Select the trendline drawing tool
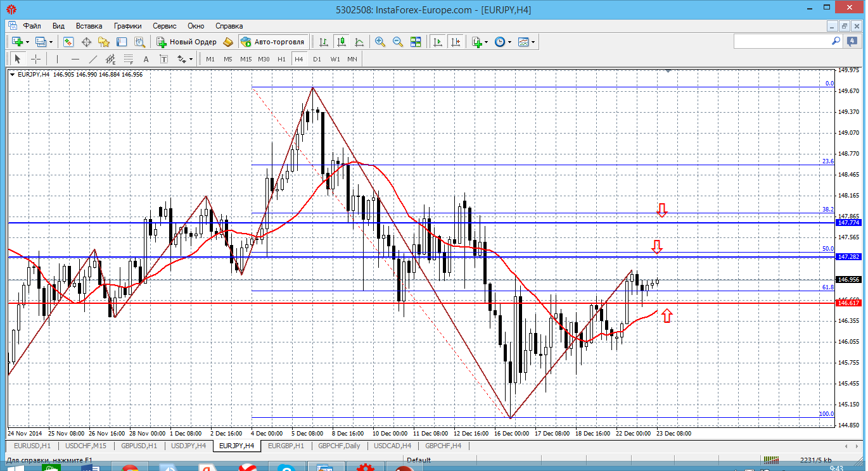Image resolution: width=868 pixels, height=471 pixels. (93, 59)
